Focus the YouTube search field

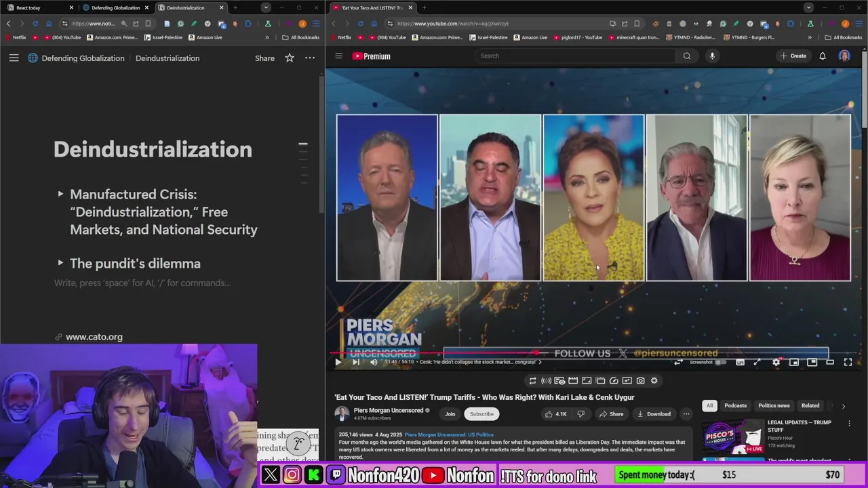(x=574, y=56)
